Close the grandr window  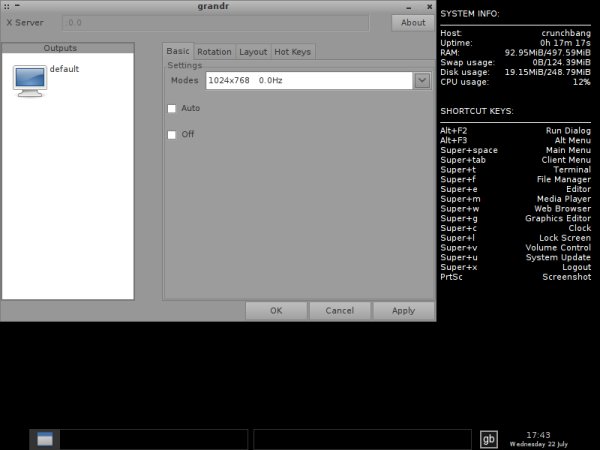pos(429,7)
